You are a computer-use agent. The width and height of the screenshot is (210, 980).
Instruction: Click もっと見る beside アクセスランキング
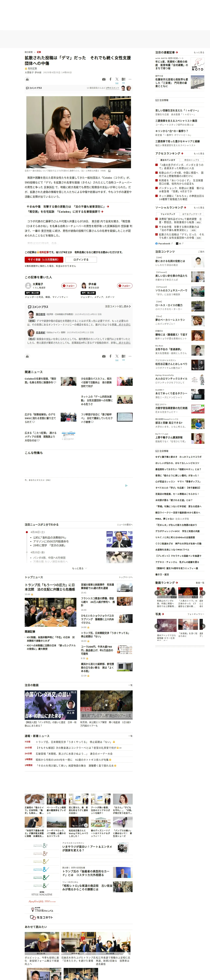click(x=199, y=154)
